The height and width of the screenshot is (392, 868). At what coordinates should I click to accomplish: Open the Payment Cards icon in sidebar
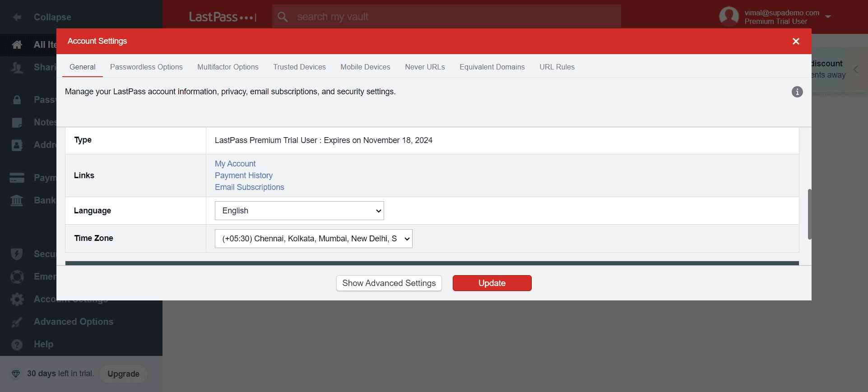point(17,178)
